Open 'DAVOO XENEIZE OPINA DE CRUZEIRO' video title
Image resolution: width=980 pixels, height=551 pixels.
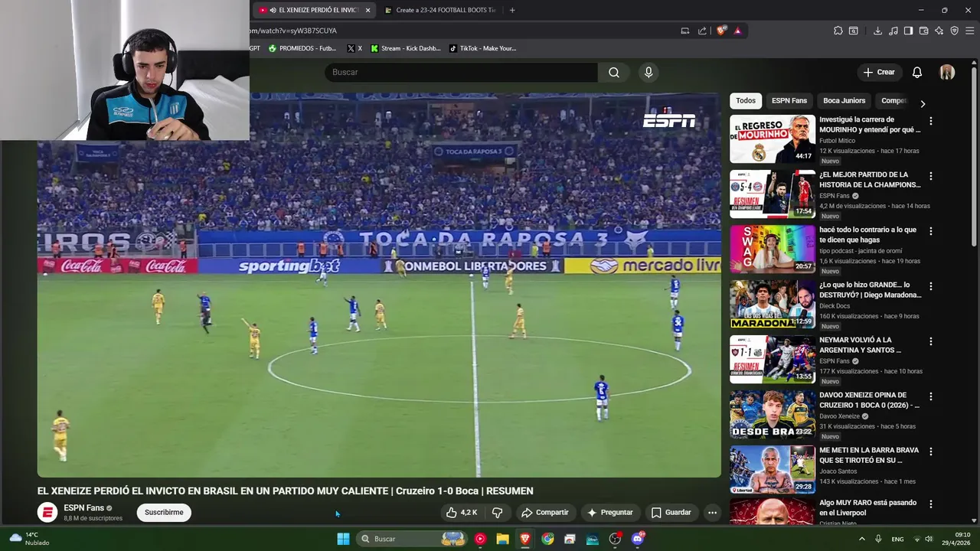869,400
